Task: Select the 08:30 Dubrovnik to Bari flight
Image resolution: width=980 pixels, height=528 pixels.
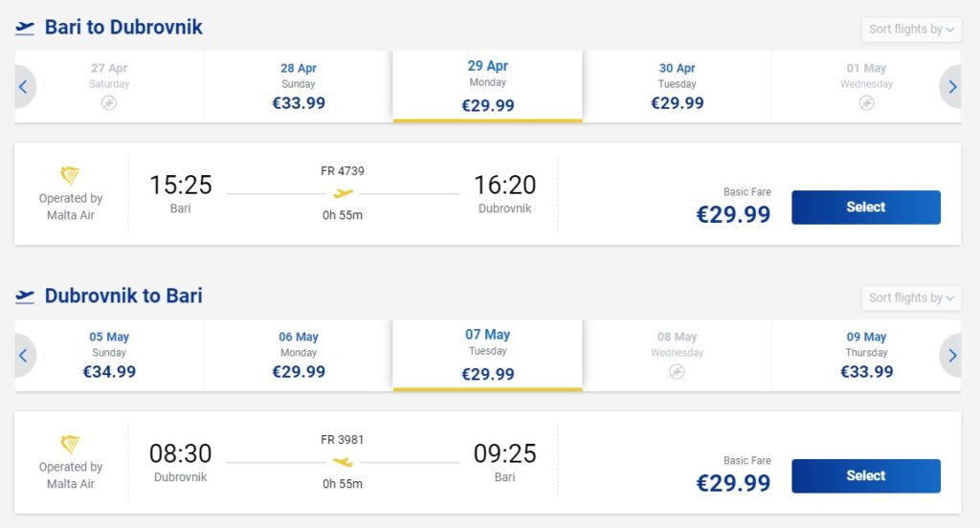Action: (865, 476)
